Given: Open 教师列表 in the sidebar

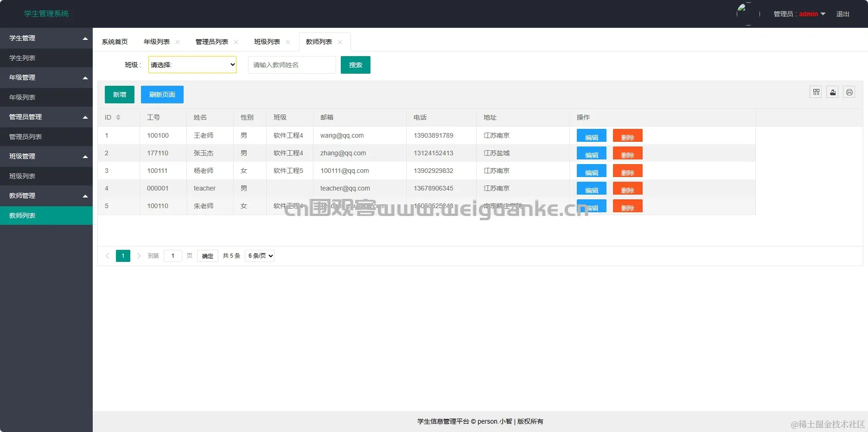Looking at the screenshot, I should (x=46, y=216).
